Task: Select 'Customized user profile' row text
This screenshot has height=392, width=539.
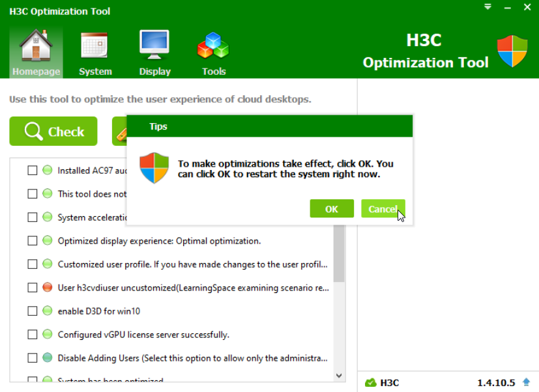Action: 192,264
